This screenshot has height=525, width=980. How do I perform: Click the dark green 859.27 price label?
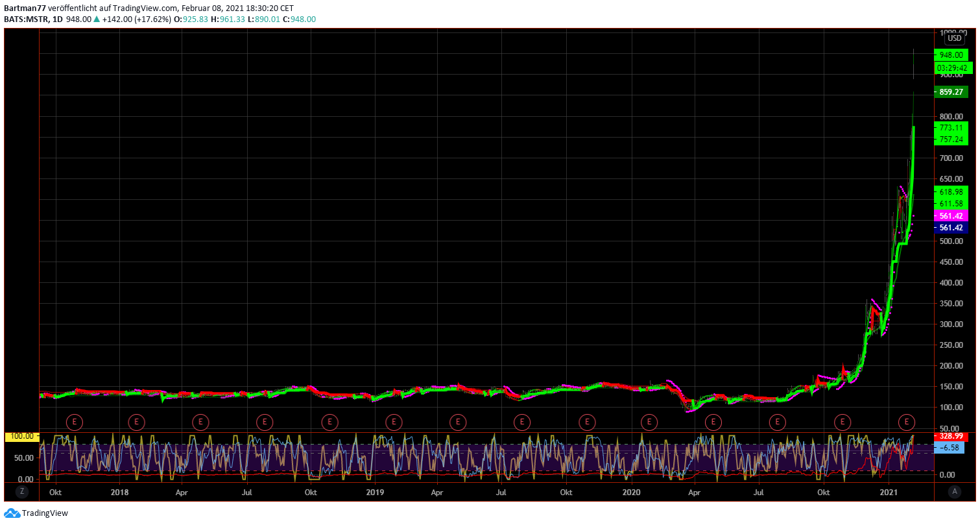pyautogui.click(x=951, y=92)
